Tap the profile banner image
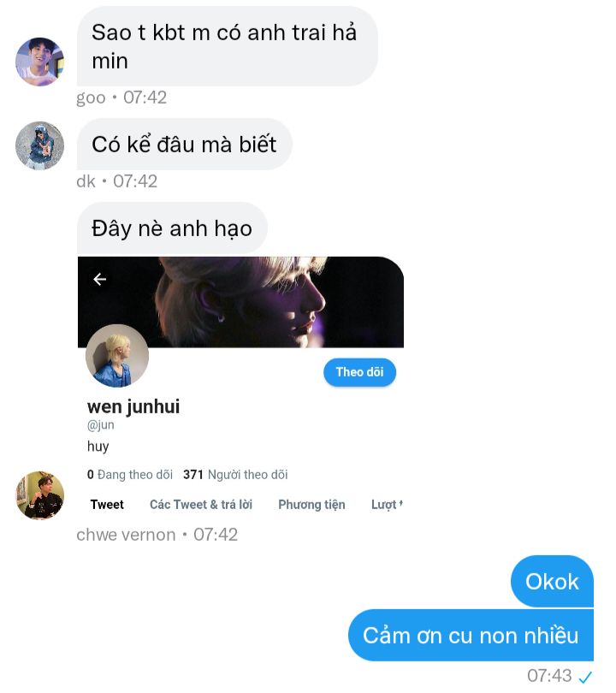Image resolution: width=616 pixels, height=693 pixels. [240, 302]
